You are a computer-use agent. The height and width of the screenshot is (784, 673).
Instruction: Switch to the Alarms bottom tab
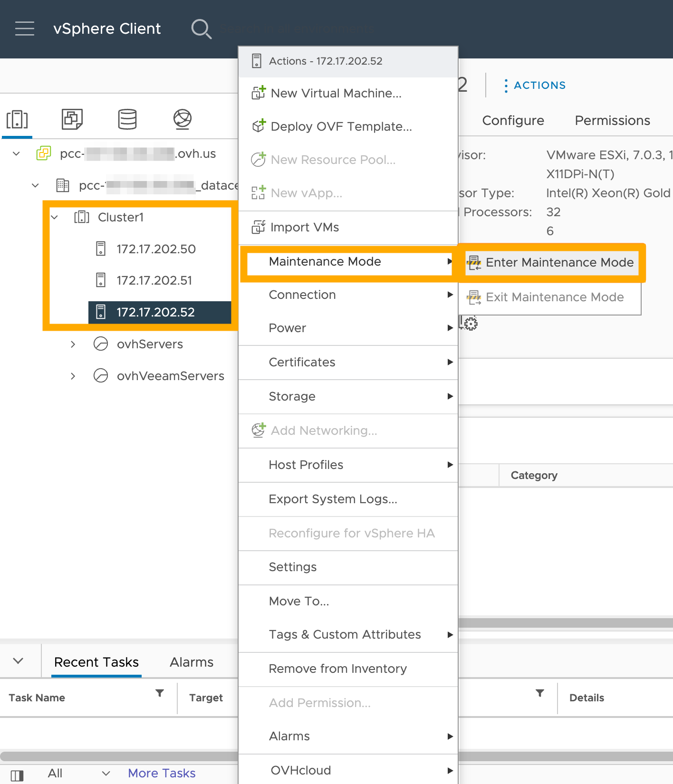(x=192, y=662)
